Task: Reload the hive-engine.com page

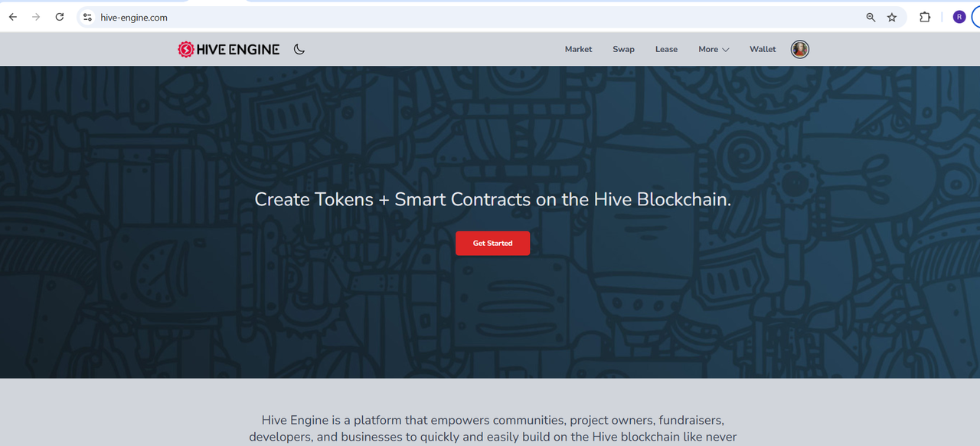Action: (x=60, y=17)
